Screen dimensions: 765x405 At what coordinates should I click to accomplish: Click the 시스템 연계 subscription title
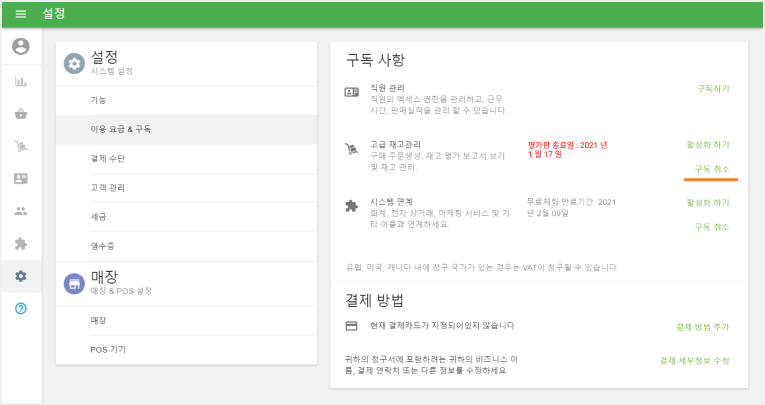coord(391,202)
